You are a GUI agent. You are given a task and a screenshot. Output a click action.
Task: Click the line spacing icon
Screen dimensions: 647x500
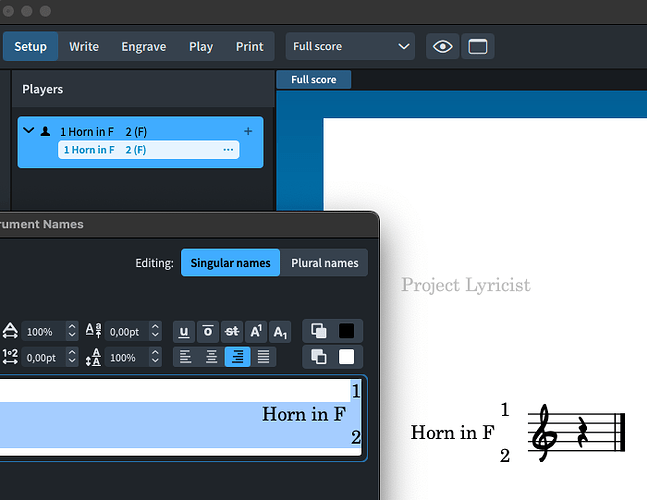tap(93, 357)
